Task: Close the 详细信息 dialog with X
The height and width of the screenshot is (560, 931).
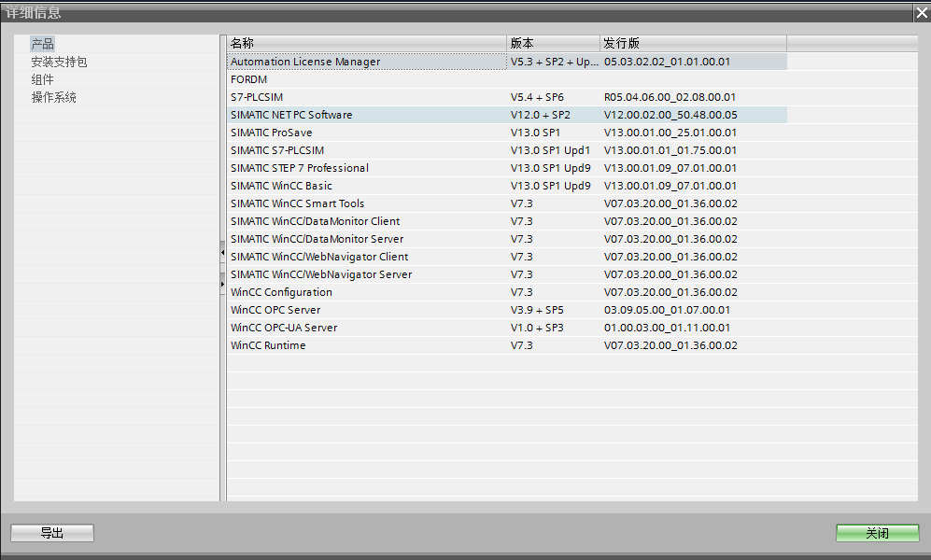Action: click(922, 12)
